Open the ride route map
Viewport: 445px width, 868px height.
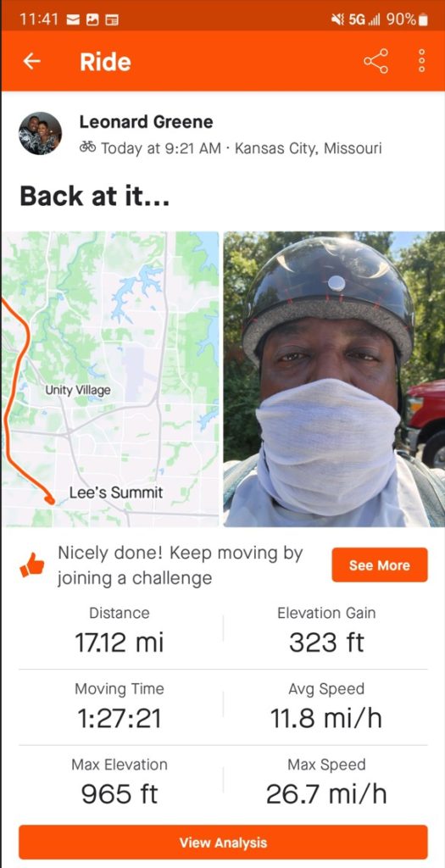pos(110,379)
